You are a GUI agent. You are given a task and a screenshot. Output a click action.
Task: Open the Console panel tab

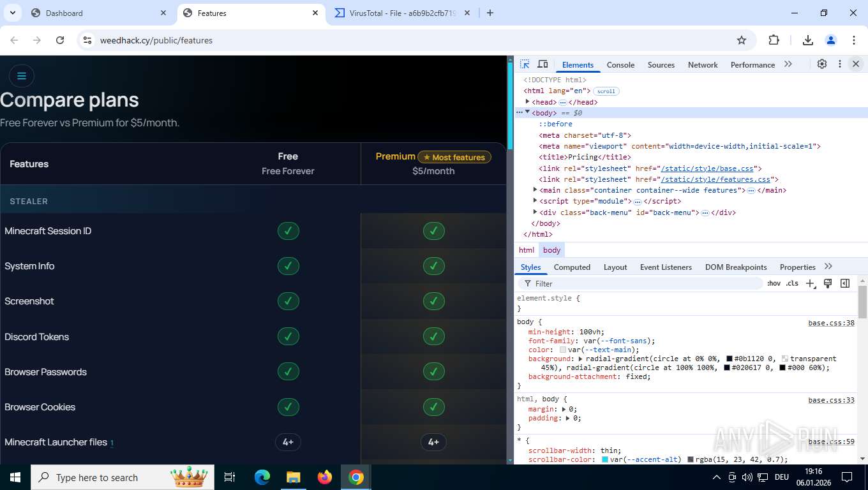[x=620, y=64]
